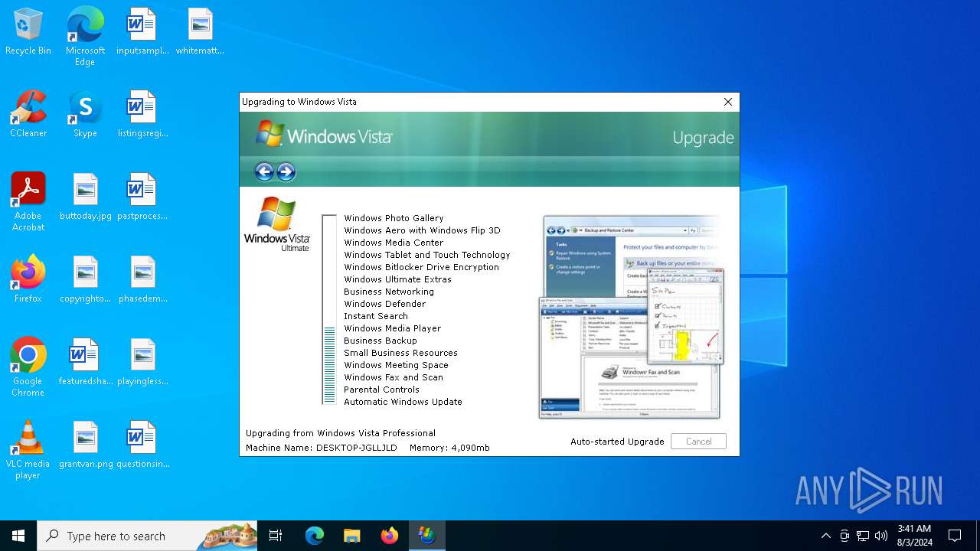
Task: Click the Auto-started Upgrade label
Action: click(617, 442)
